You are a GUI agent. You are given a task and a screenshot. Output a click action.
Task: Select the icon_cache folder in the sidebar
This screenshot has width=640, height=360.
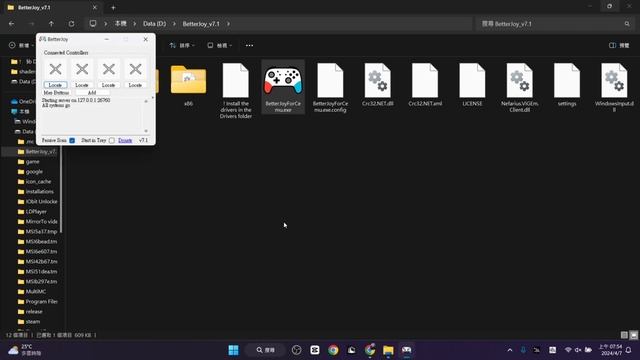click(x=38, y=182)
